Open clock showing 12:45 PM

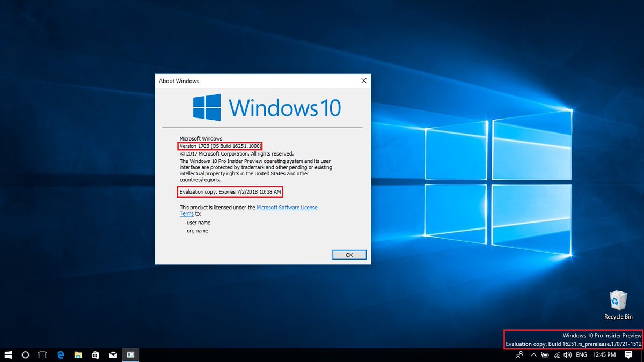604,355
